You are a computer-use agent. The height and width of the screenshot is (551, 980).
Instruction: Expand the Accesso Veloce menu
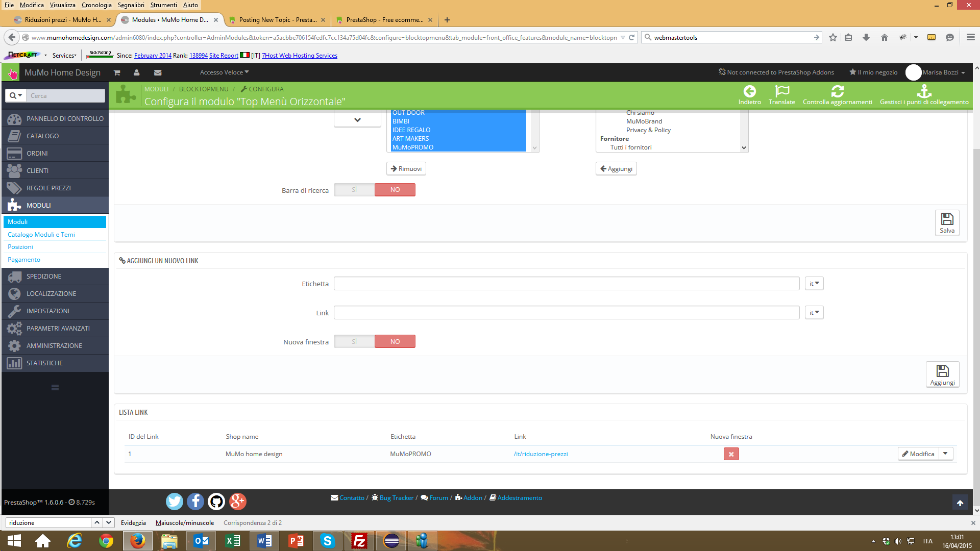pos(224,72)
